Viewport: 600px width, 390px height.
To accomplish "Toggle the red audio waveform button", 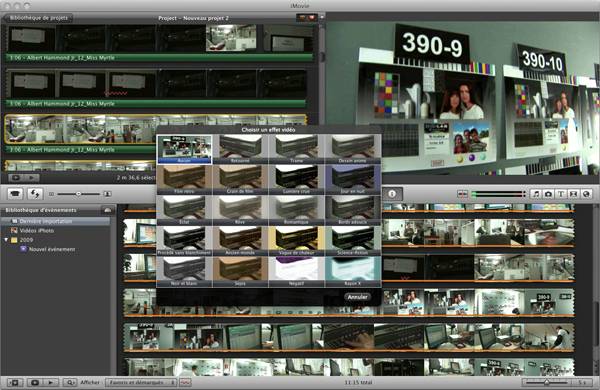I will coord(185,382).
